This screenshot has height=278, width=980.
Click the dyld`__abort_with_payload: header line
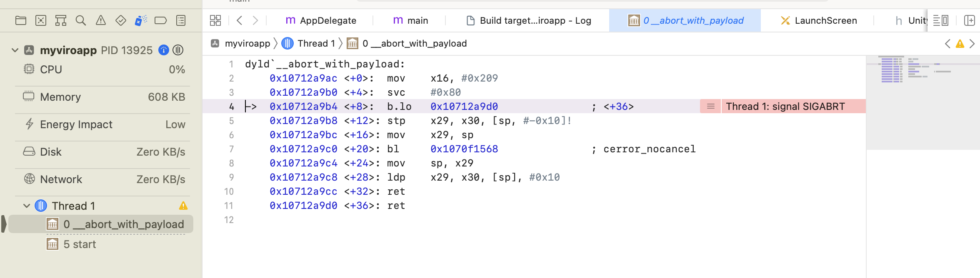pyautogui.click(x=325, y=64)
